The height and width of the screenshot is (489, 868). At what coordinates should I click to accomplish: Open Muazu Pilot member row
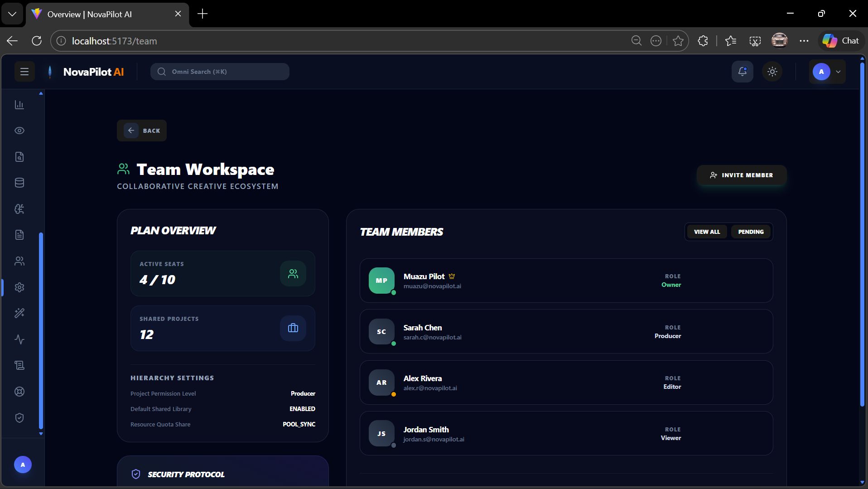pos(566,281)
